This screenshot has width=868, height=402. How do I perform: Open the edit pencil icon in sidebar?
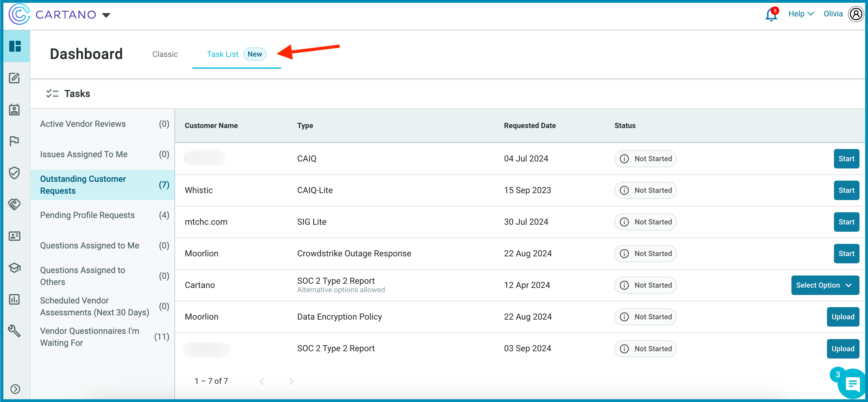pos(15,78)
